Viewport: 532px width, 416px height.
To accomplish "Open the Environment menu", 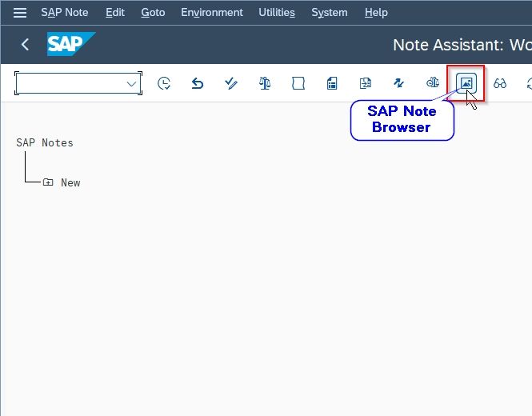I will coord(212,13).
